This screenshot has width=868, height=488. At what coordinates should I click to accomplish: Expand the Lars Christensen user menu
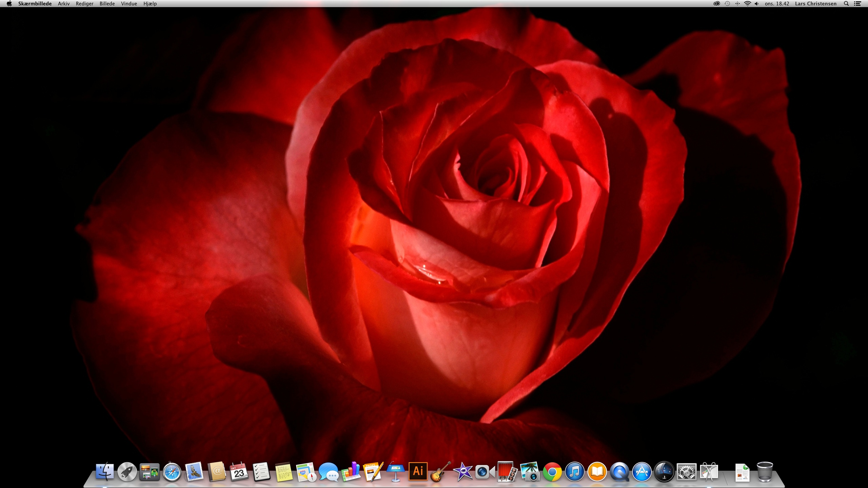click(x=815, y=4)
